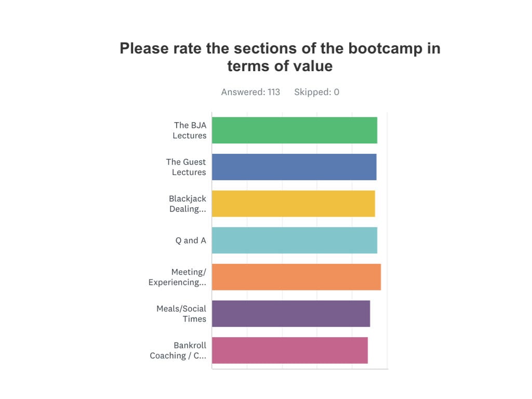Click the teal Q and A bar

pos(295,240)
